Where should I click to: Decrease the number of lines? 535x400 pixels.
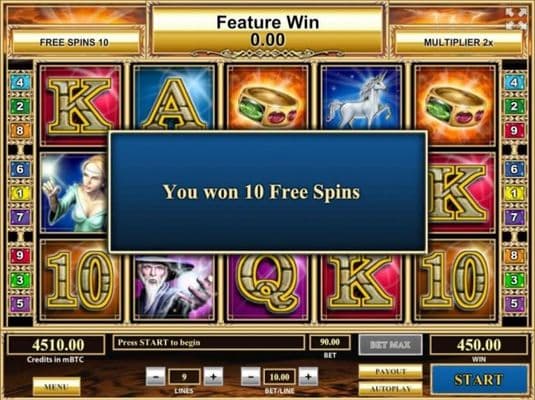[x=156, y=377]
